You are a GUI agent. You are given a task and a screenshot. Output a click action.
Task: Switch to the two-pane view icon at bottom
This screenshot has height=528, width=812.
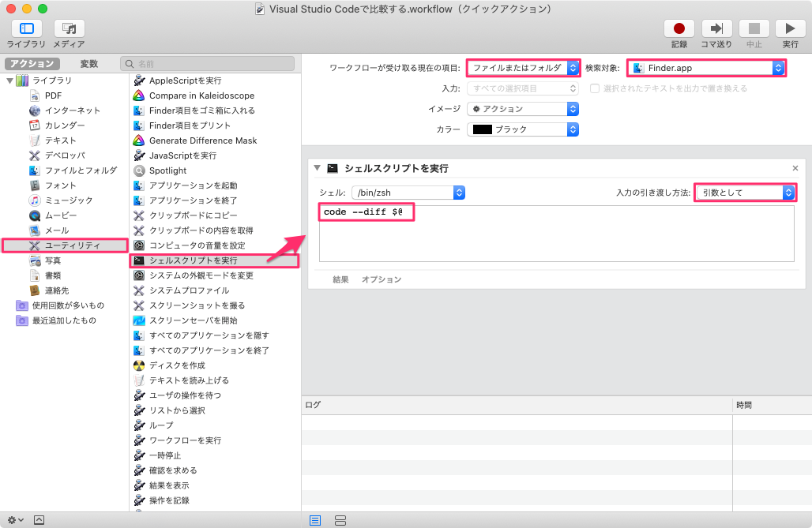[x=340, y=519]
